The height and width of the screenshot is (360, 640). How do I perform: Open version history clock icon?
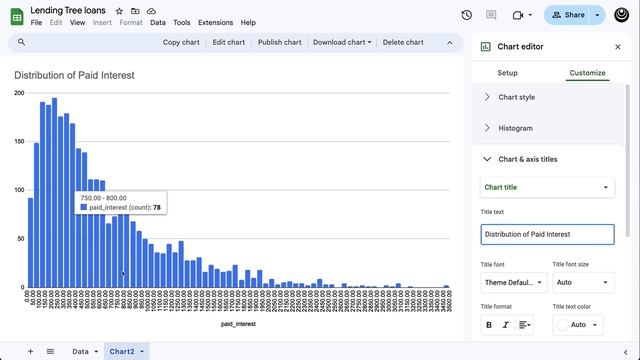(467, 15)
